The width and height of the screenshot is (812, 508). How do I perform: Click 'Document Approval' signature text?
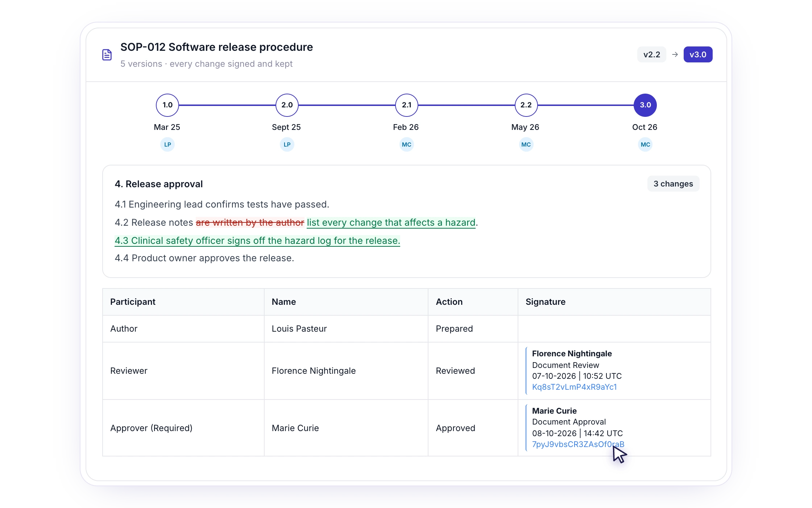(x=569, y=422)
